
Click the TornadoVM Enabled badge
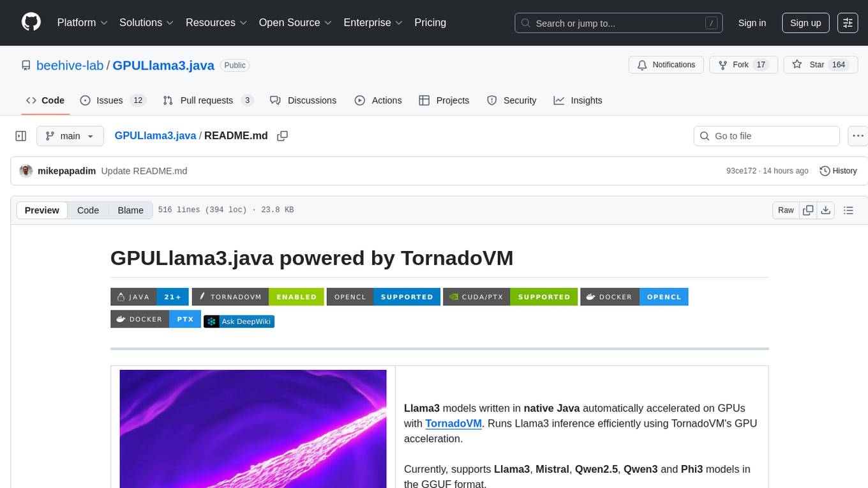[x=258, y=297]
